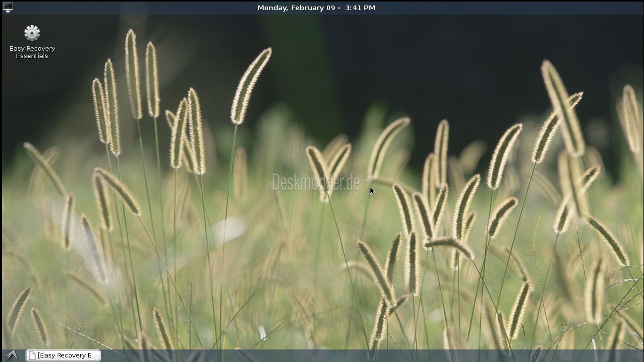Open the start menu launcher in the bottom panel
This screenshot has height=362, width=644.
tap(12, 355)
